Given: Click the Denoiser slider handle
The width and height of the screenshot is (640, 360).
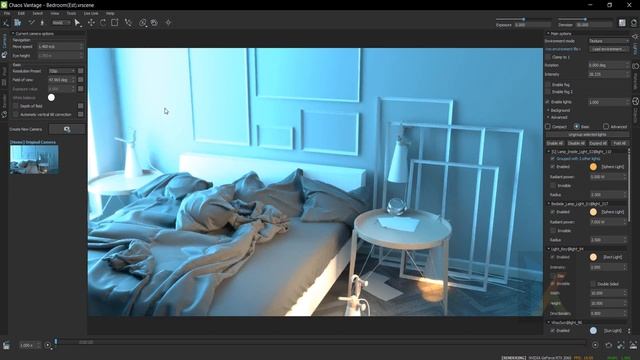Looking at the screenshot, I should click(585, 19).
